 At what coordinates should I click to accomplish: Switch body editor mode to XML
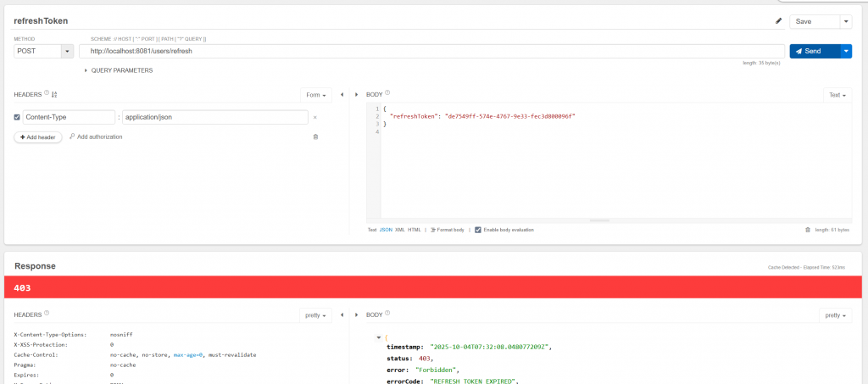click(x=400, y=230)
